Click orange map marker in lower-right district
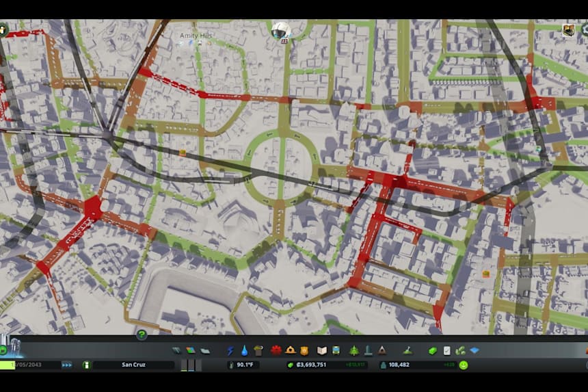This screenshot has height=392, width=588. [x=486, y=274]
